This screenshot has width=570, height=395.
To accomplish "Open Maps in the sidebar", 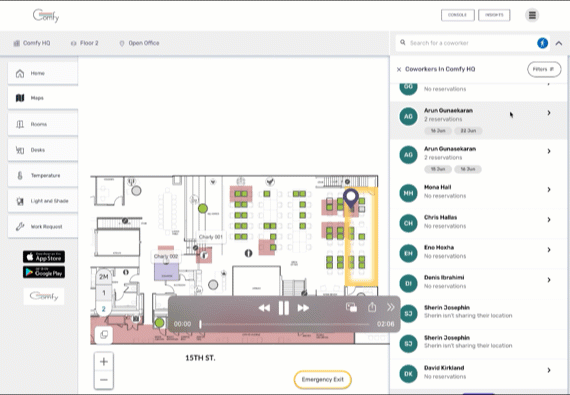I will (x=43, y=98).
